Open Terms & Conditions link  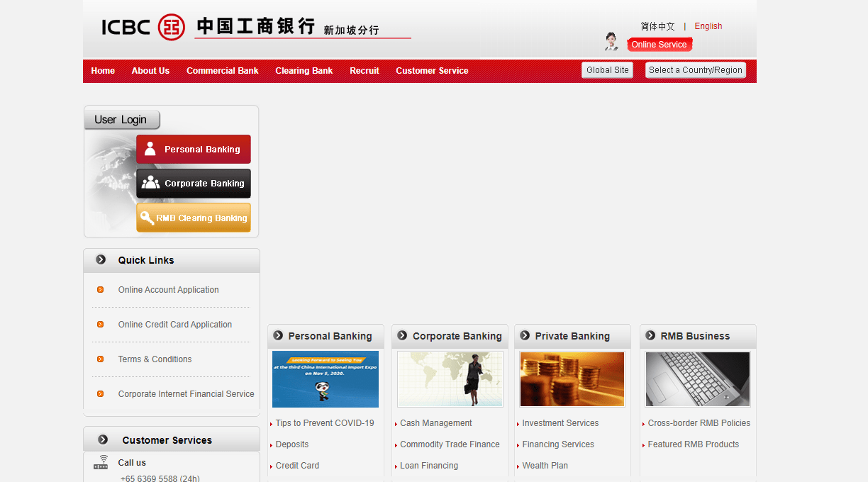155,359
